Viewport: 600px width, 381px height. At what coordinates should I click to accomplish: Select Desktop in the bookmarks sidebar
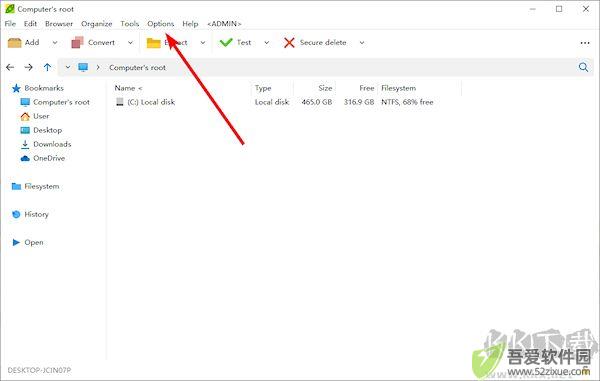tap(47, 130)
